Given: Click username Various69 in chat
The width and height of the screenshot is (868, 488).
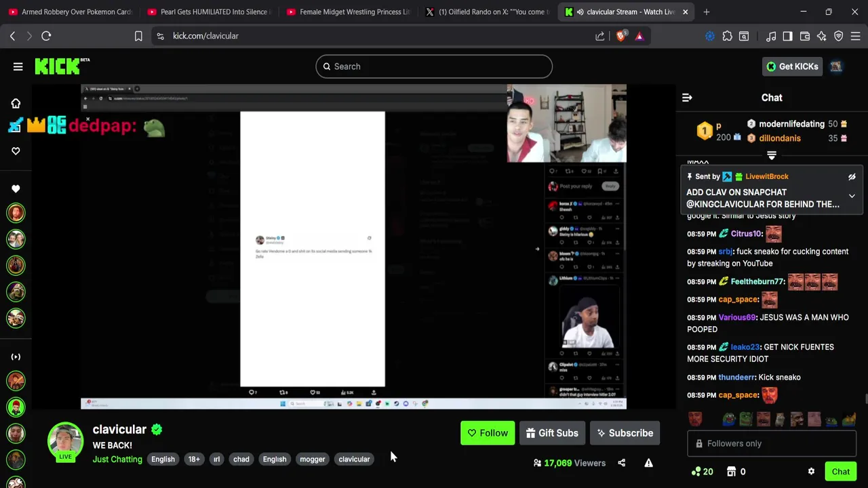Looking at the screenshot, I should pyautogui.click(x=737, y=317).
